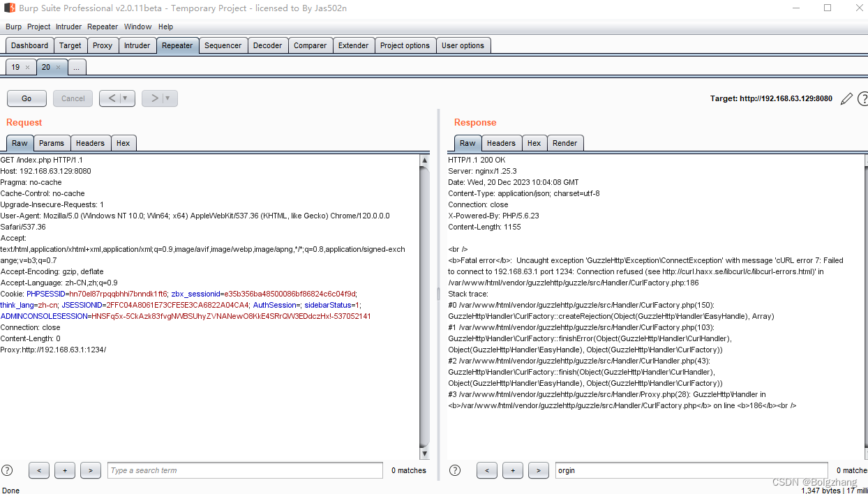Go to next response search match

(x=539, y=470)
